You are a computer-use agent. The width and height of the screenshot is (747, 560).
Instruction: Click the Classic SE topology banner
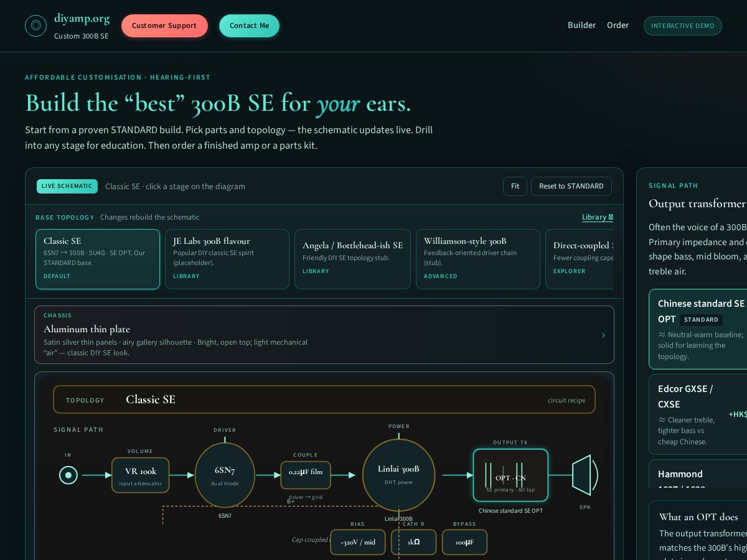[x=324, y=399]
